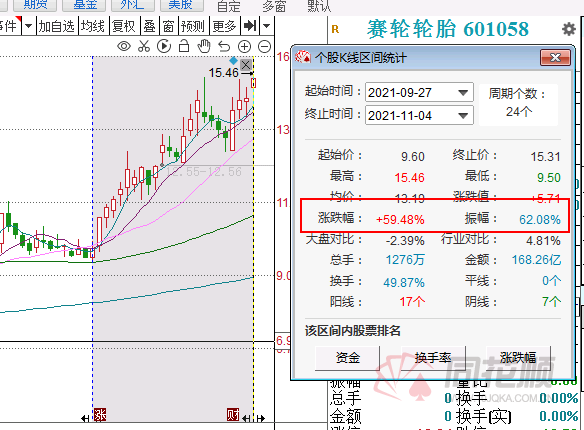
Task: Switch to 基金 tab
Action: tap(84, 5)
